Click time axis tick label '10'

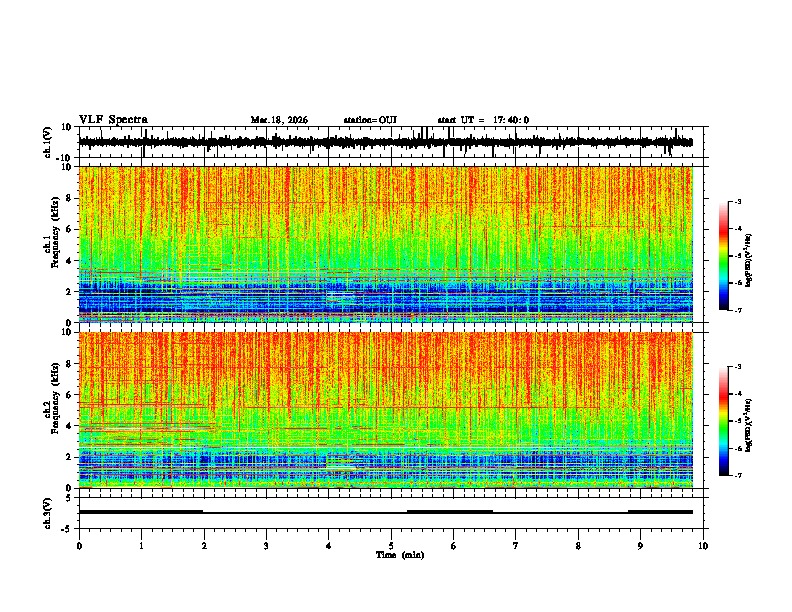[x=703, y=546]
